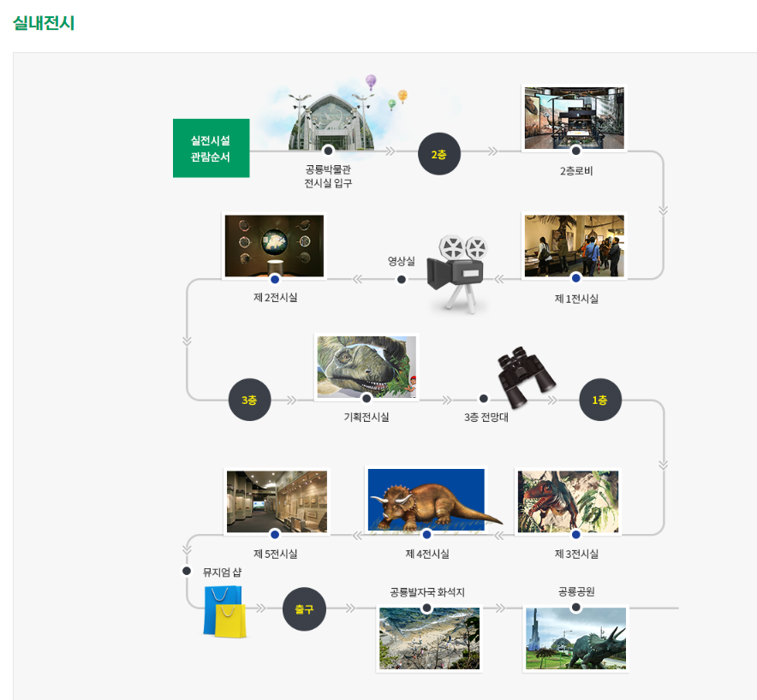The width and height of the screenshot is (757, 700).
Task: Click the 출구 exit circle badge
Action: 304,608
